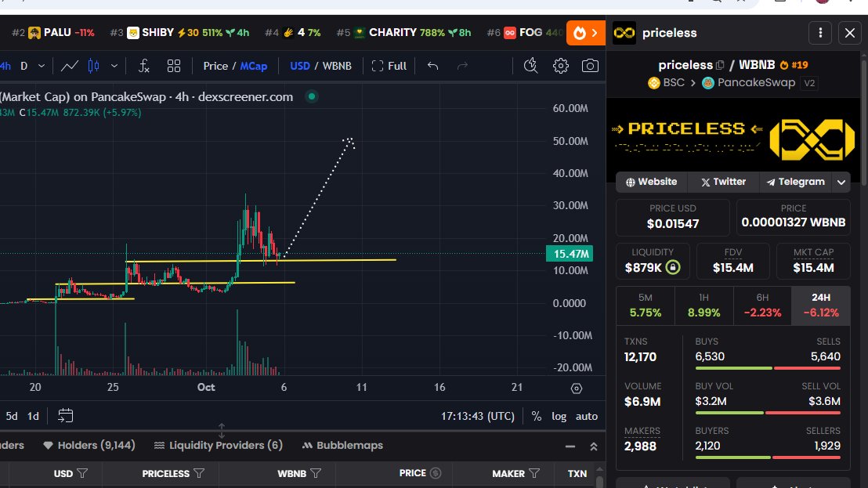Enter Full screen chart mode

[389, 66]
